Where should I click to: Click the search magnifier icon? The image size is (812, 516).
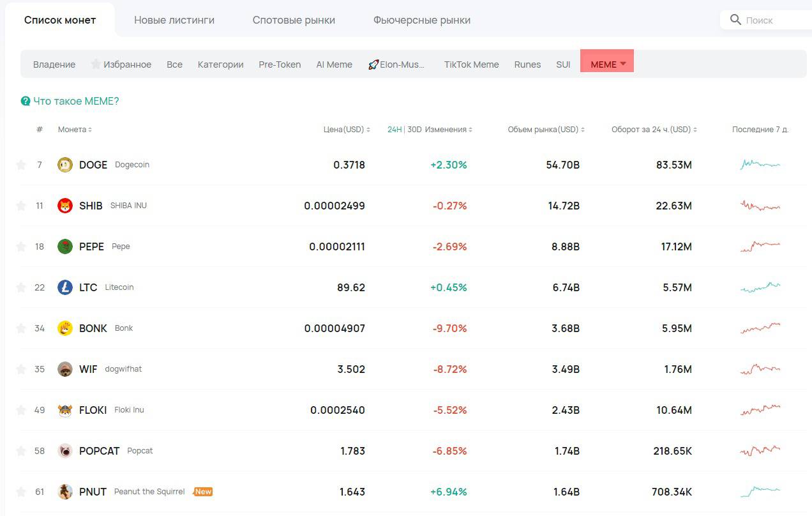point(736,20)
